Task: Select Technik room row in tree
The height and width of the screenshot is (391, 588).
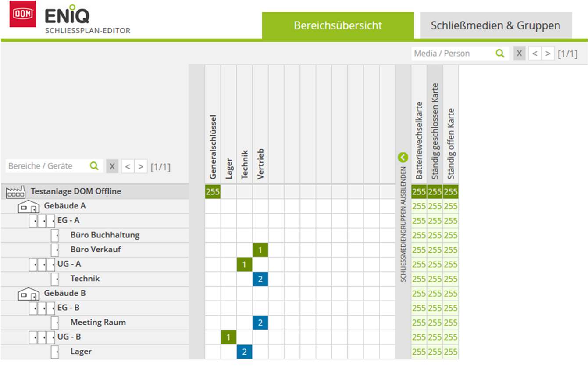Action: point(95,279)
